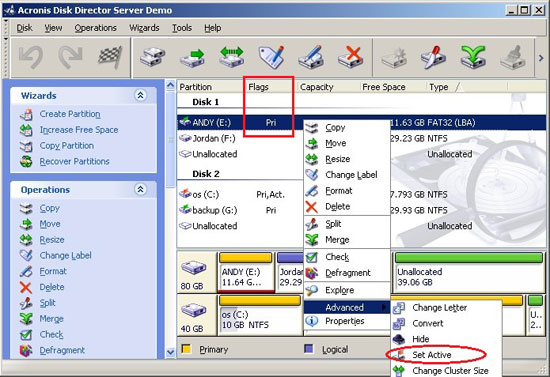
Task: Choose Move from the context menu
Action: (x=347, y=143)
